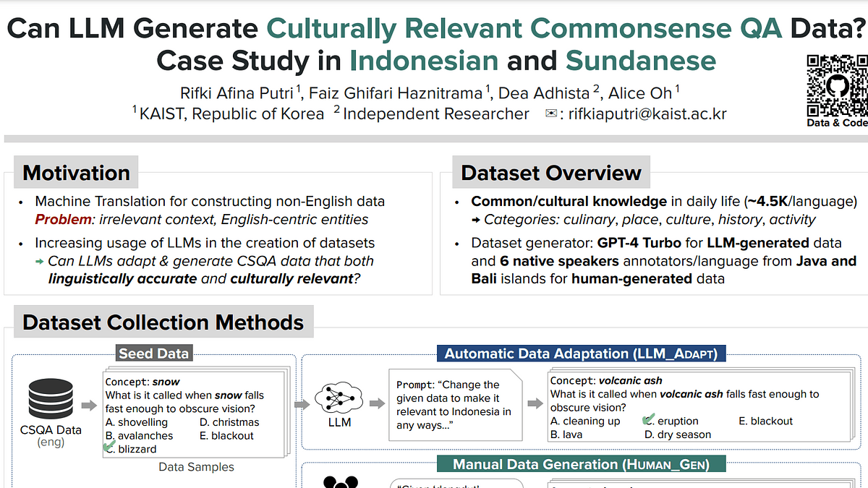Click 'Automatic Data Adaptation (LLM_Adapt)' blue banner
Viewport: 868px width, 488px height.
pyautogui.click(x=581, y=354)
